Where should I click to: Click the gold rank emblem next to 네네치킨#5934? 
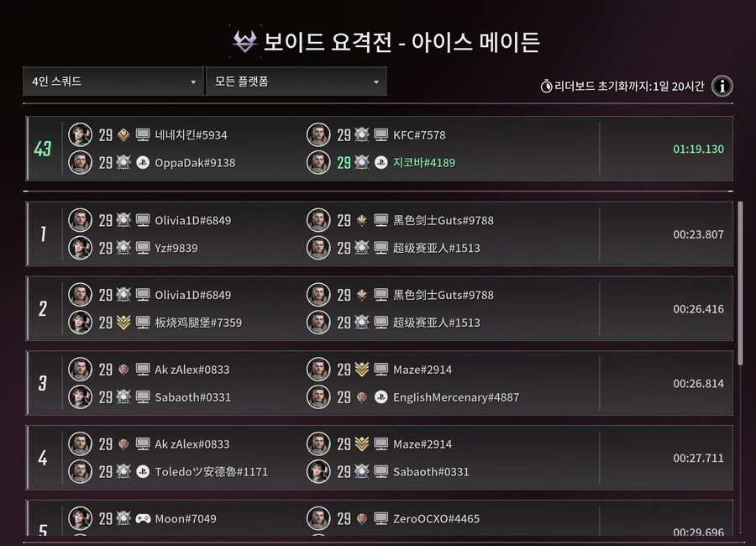click(x=123, y=134)
